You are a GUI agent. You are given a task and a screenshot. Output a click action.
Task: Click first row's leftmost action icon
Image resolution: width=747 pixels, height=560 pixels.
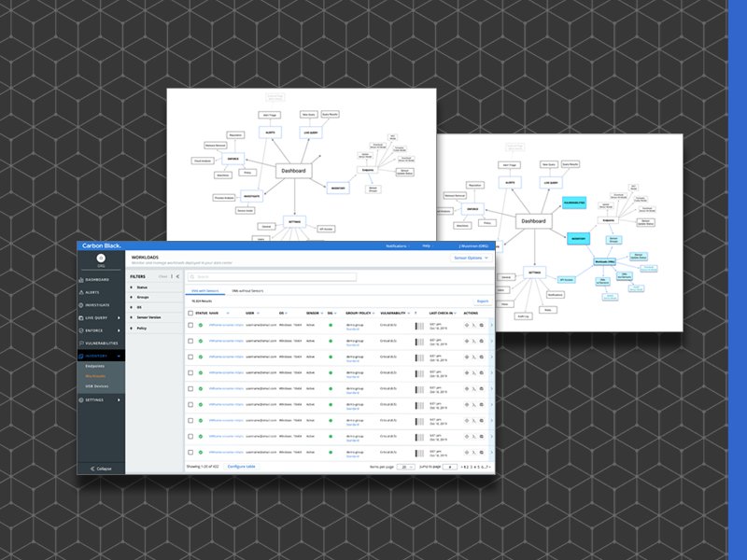point(466,325)
